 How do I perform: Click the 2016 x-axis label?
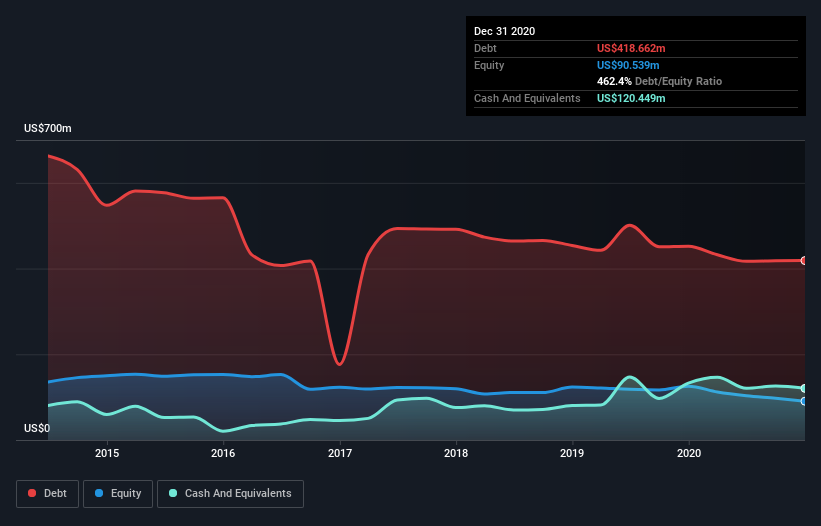[223, 453]
